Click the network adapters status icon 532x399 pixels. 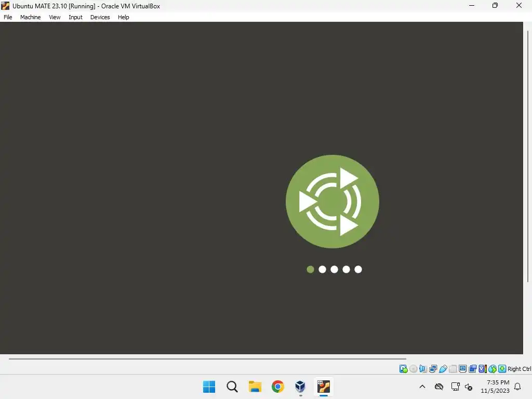433,369
